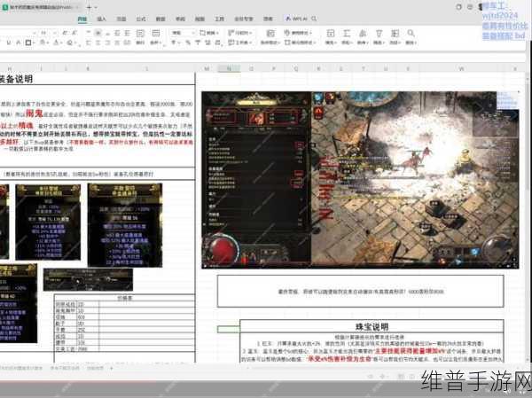Add a new document tab with plus
The height and width of the screenshot is (398, 532).
(x=89, y=7)
